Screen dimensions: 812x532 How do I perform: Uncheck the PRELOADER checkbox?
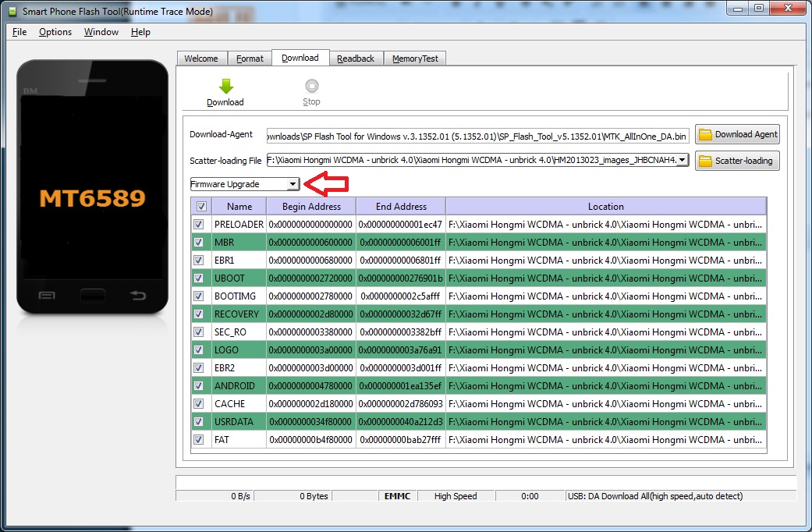point(201,225)
